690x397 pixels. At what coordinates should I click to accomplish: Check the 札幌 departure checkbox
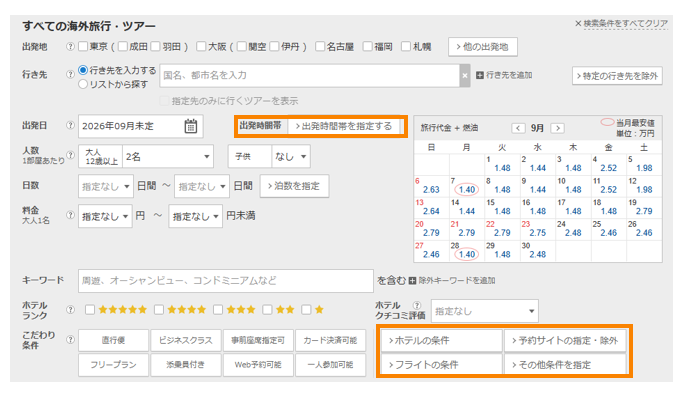[406, 46]
